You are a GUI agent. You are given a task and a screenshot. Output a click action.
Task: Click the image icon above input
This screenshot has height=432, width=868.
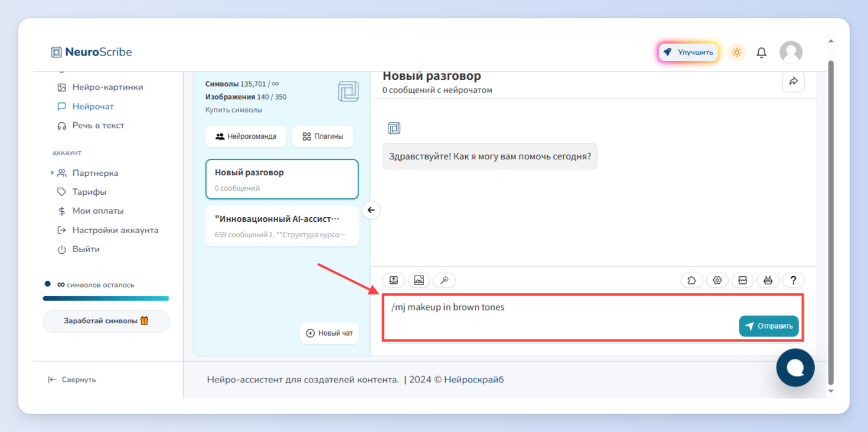[419, 280]
